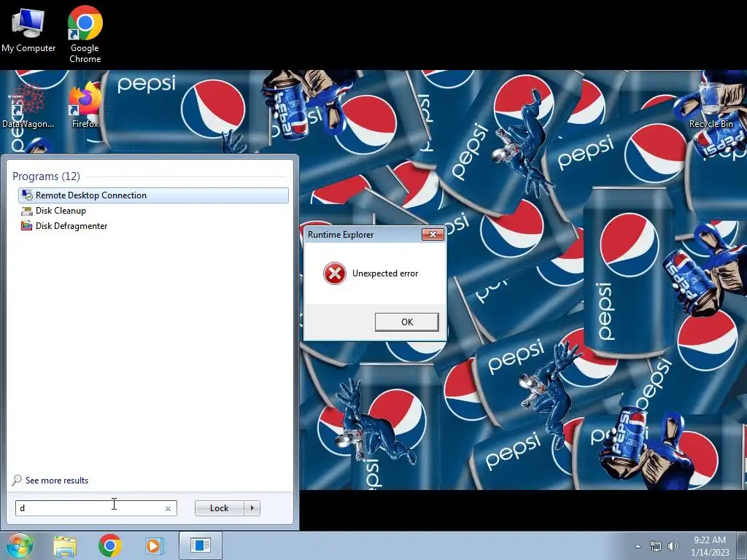The height and width of the screenshot is (560, 747).
Task: Click the red error icon in the dialog
Action: pos(335,273)
